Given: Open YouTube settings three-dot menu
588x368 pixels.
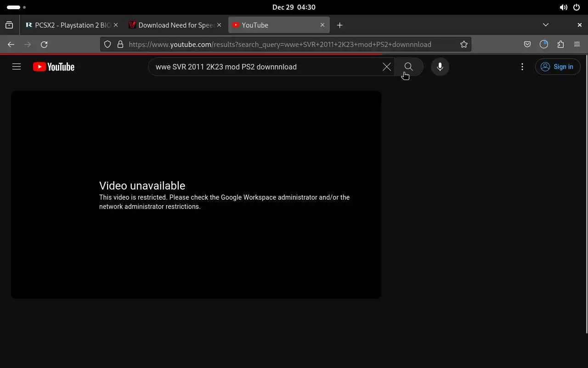Looking at the screenshot, I should (522, 67).
